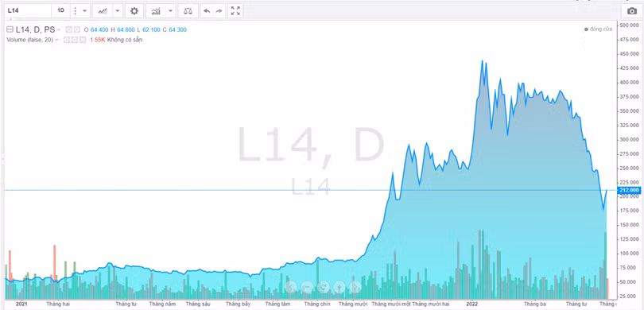Select the 1D interval button
The width and height of the screenshot is (644, 310).
coord(60,10)
